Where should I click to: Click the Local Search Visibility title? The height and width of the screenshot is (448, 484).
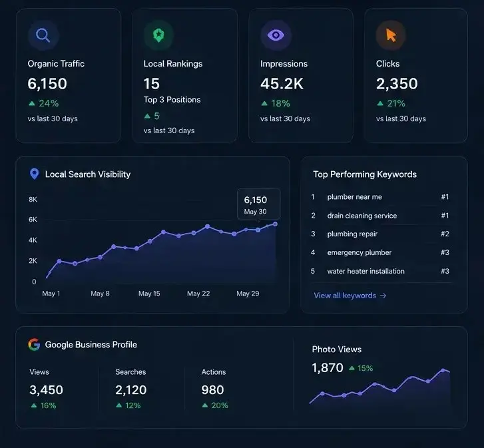click(x=88, y=174)
